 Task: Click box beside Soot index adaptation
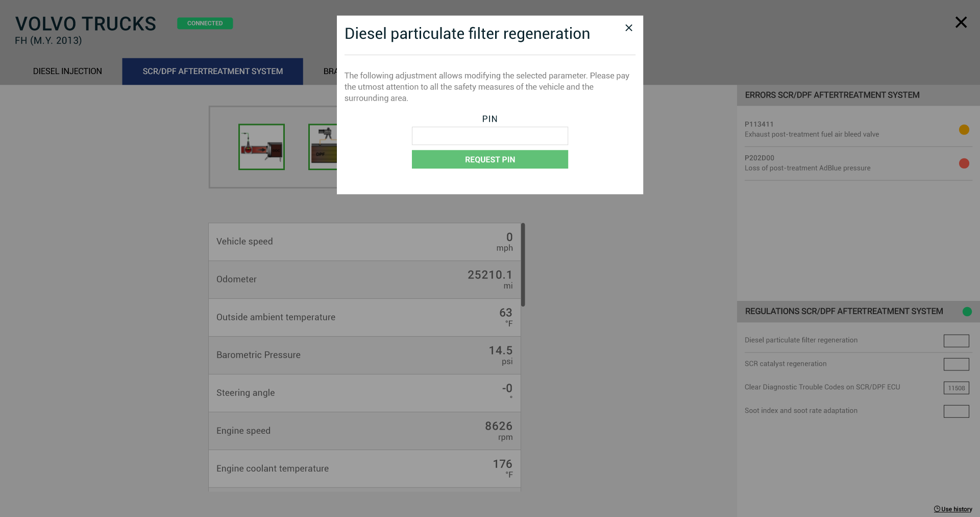957,411
